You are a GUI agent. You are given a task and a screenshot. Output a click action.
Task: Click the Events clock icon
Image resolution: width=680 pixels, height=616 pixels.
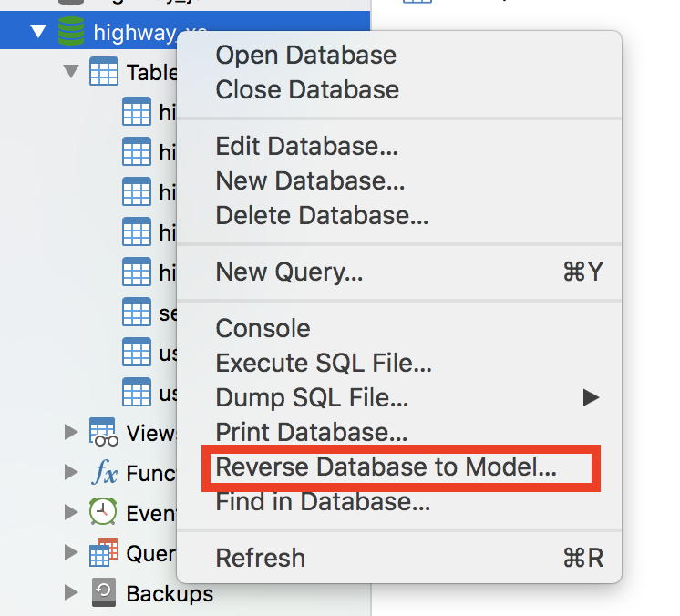[103, 512]
